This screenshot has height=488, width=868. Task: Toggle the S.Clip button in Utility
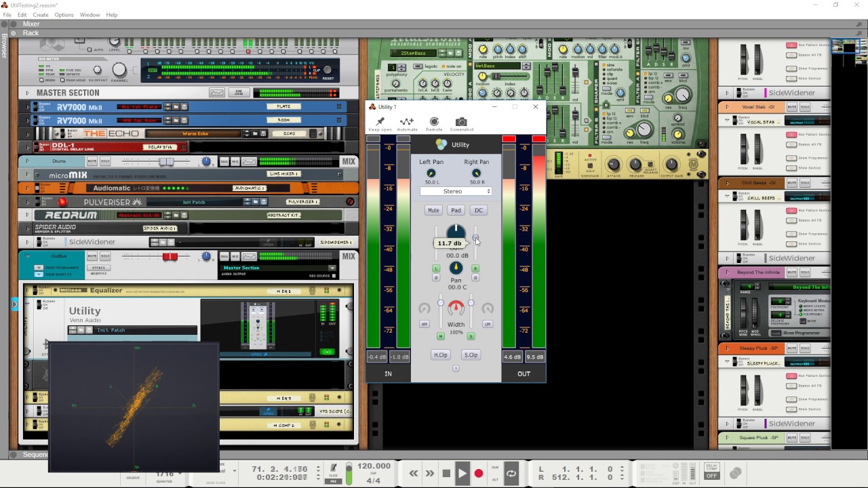471,354
